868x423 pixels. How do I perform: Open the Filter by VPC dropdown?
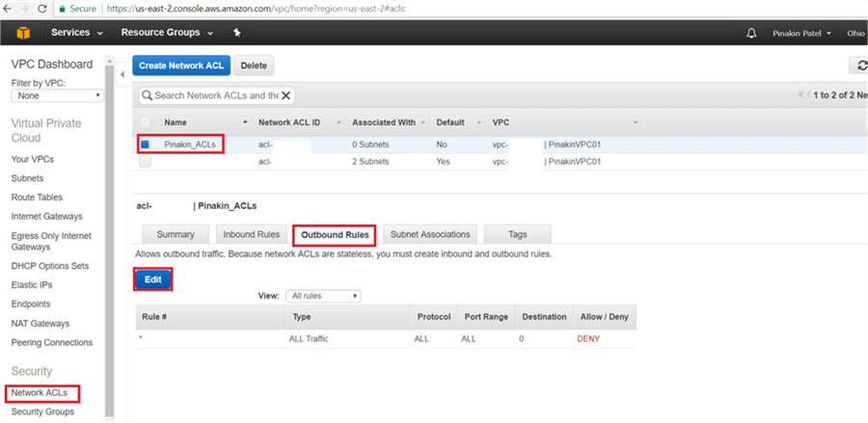point(58,95)
